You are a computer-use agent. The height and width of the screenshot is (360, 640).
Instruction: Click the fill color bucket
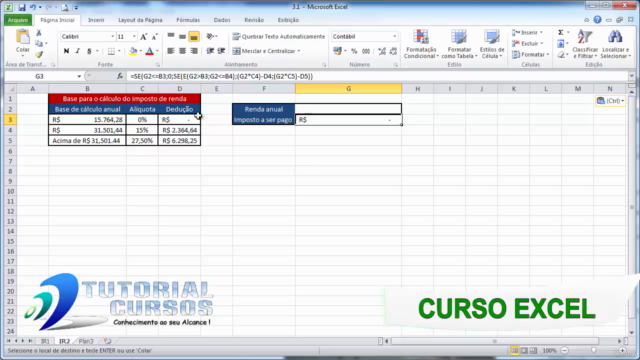pos(133,51)
